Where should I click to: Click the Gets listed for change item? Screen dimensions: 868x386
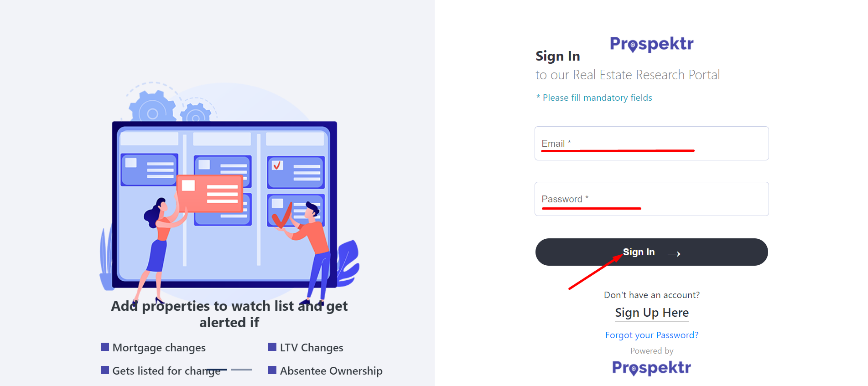(x=161, y=371)
